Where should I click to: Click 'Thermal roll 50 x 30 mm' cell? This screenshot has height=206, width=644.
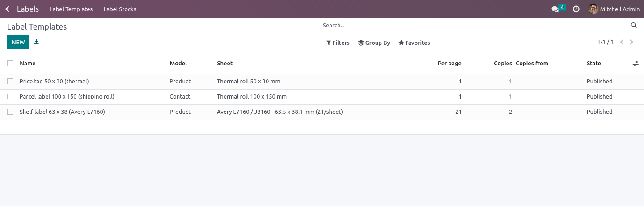249,82
